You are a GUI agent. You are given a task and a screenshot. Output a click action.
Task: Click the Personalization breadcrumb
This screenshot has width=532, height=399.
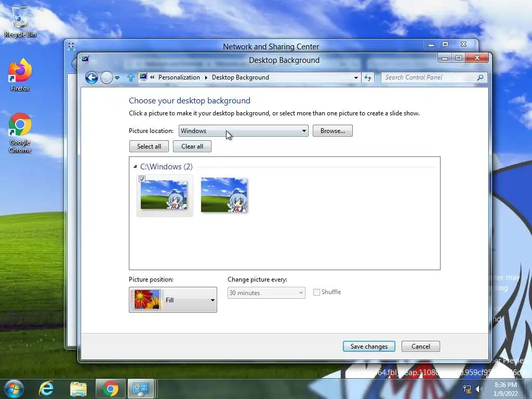click(x=179, y=77)
